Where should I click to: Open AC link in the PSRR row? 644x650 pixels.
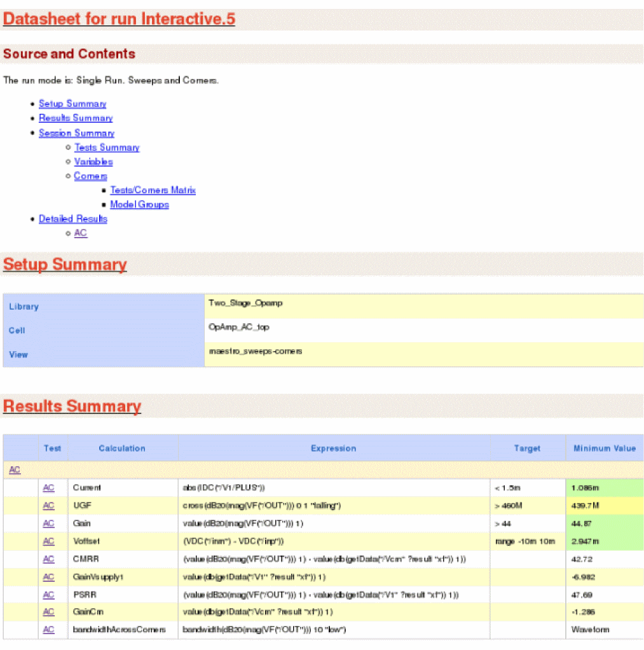[x=48, y=595]
